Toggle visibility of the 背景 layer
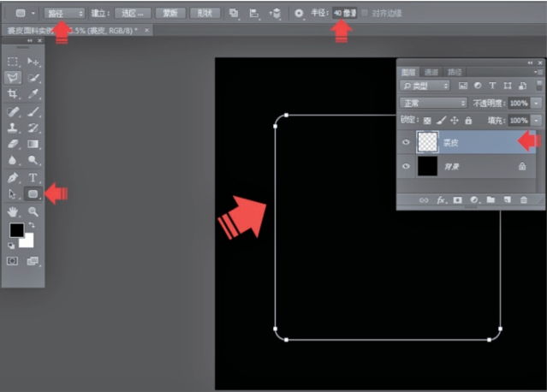This screenshot has width=547, height=392. coord(406,168)
